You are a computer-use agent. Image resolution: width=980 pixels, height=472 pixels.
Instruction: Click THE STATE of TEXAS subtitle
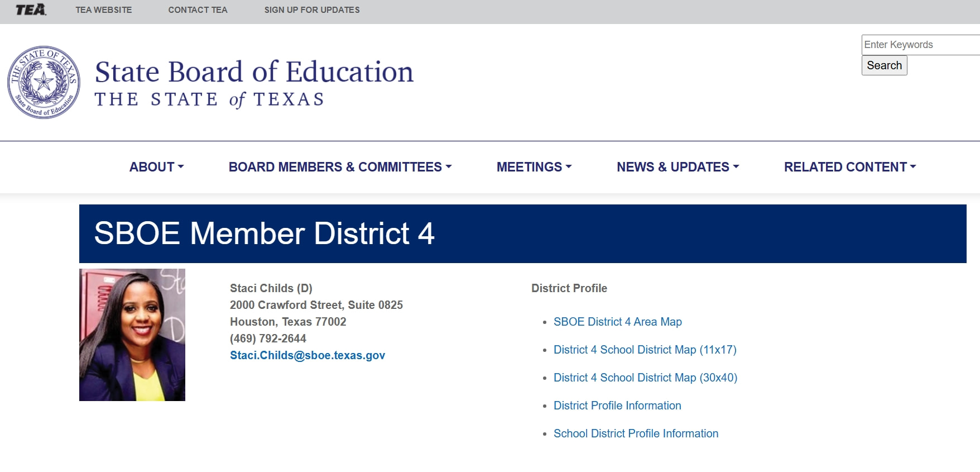coord(210,99)
